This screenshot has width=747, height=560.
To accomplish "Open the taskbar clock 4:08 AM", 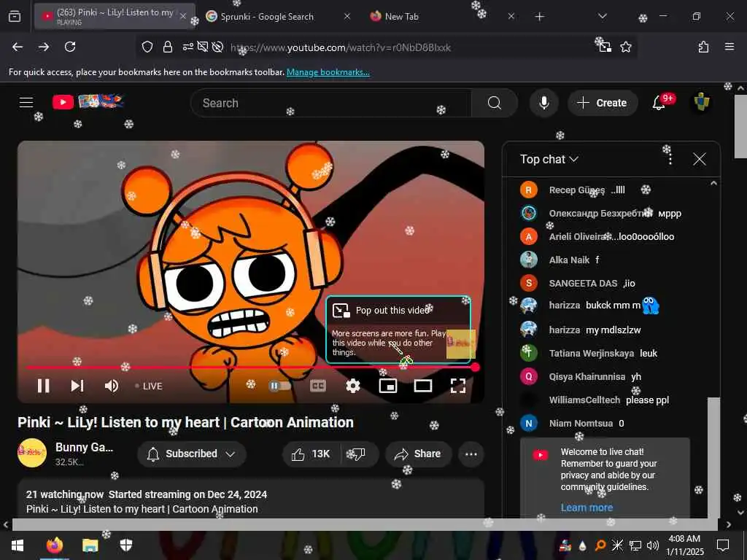I will coord(684,545).
